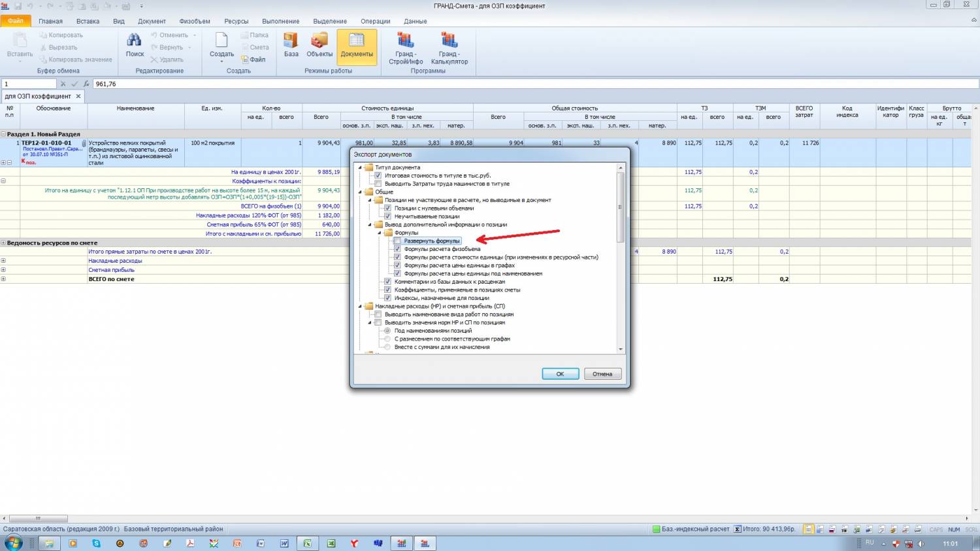Open the Выполнение ribbon tab
The image size is (980, 551).
tap(281, 21)
